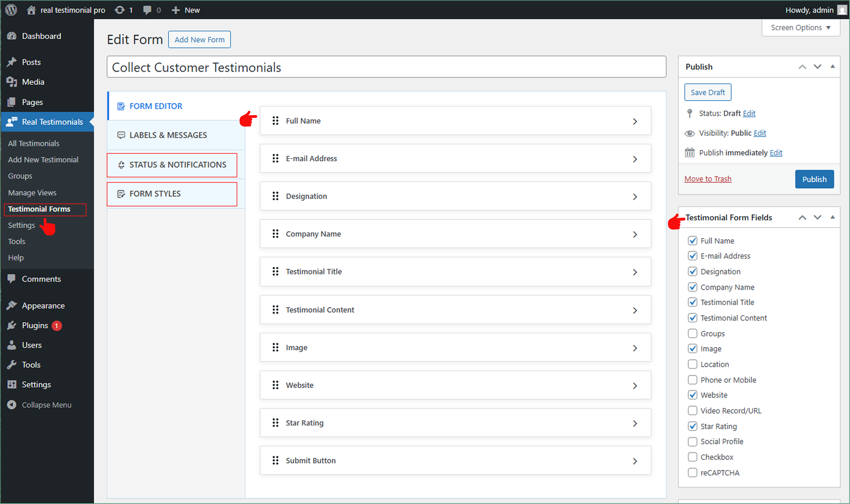850x504 pixels.
Task: Click the Users person icon
Action: [12, 345]
